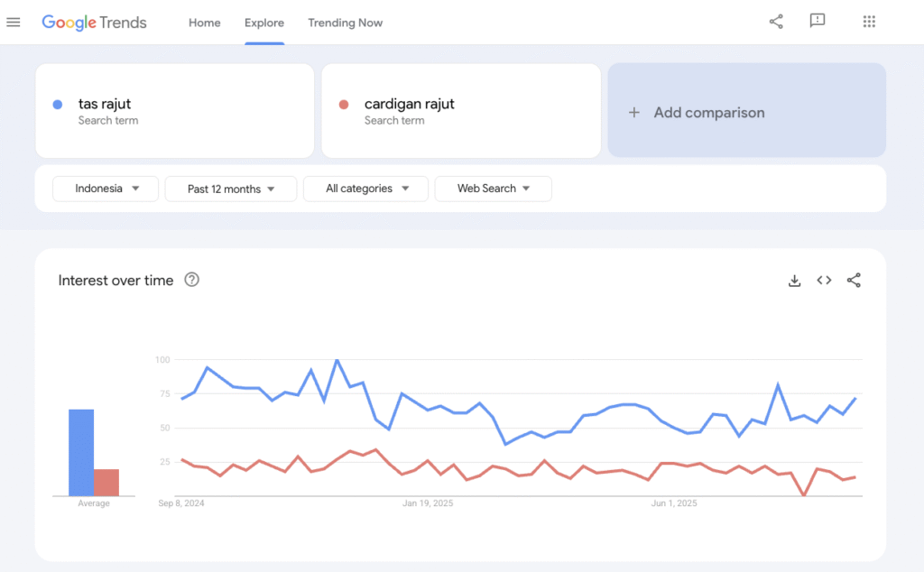This screenshot has width=924, height=572.
Task: Share this trends comparison page
Action: click(775, 21)
